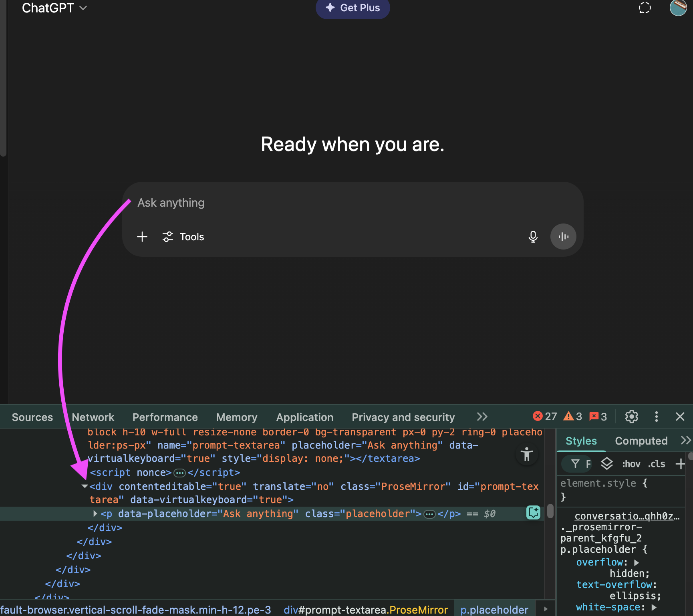Viewport: 693px width, 616px height.
Task: Click the red error count 27 icon
Action: [x=545, y=417]
